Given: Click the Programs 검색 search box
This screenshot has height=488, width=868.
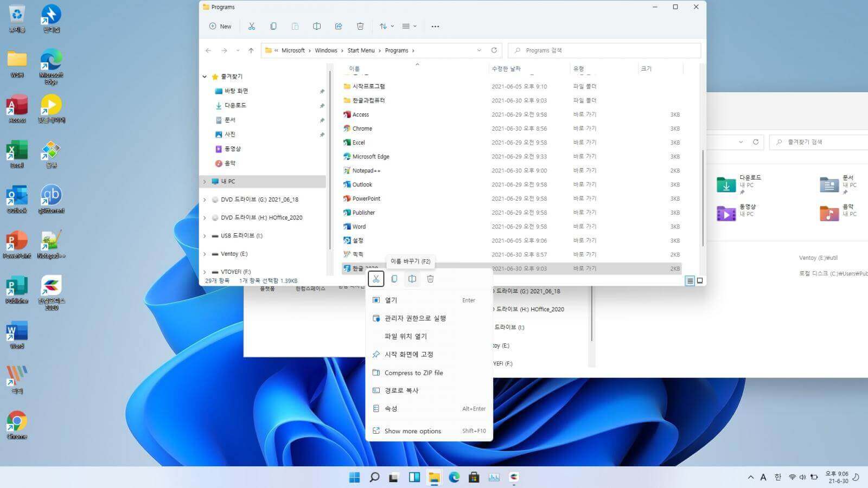Looking at the screenshot, I should pos(604,50).
